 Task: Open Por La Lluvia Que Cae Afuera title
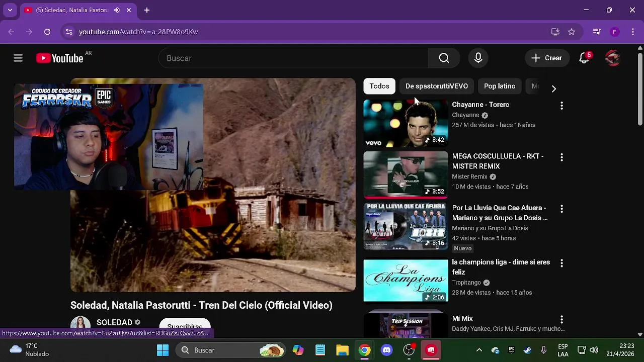(500, 213)
